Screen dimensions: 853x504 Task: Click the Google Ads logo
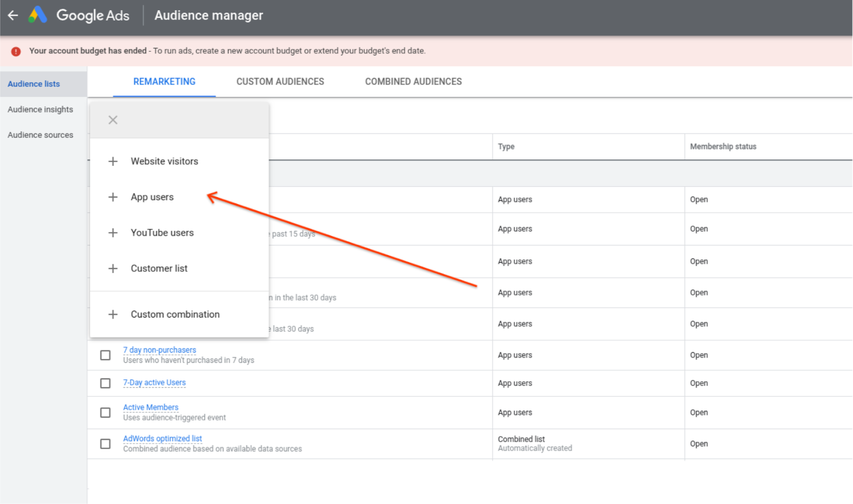pos(37,15)
